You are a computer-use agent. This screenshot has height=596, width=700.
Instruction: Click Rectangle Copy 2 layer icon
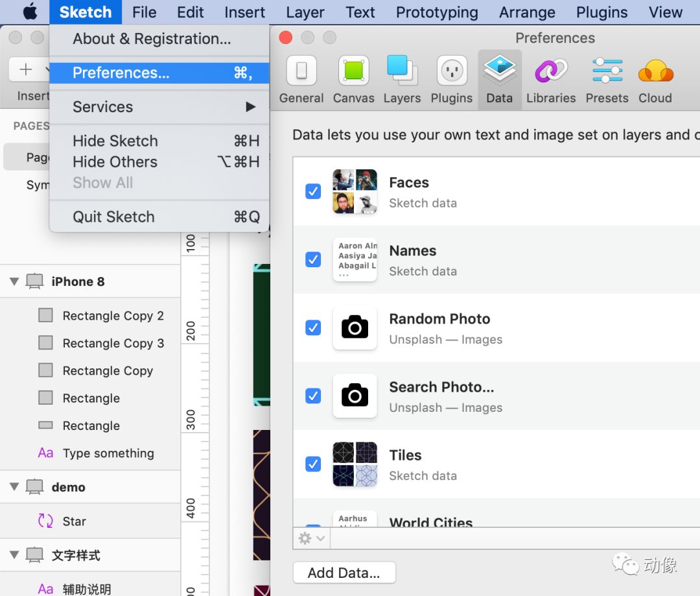(45, 315)
